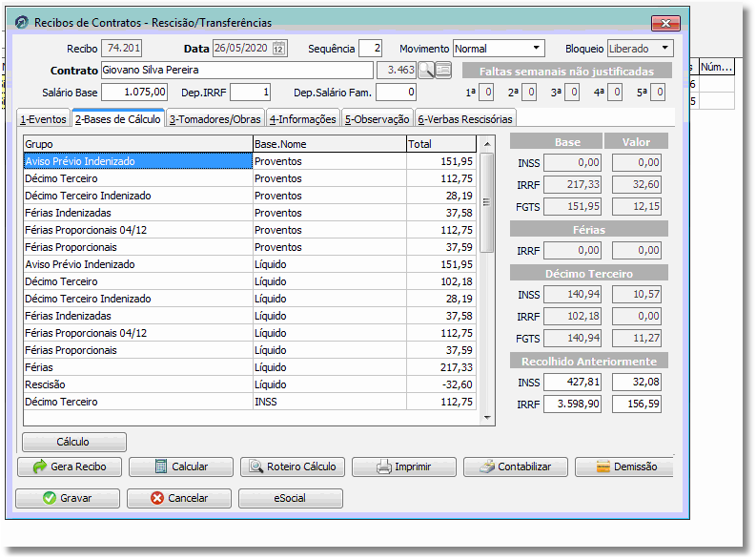This screenshot has width=756, height=560.
Task: Select the Rescisão Líquido row
Action: [249, 384]
